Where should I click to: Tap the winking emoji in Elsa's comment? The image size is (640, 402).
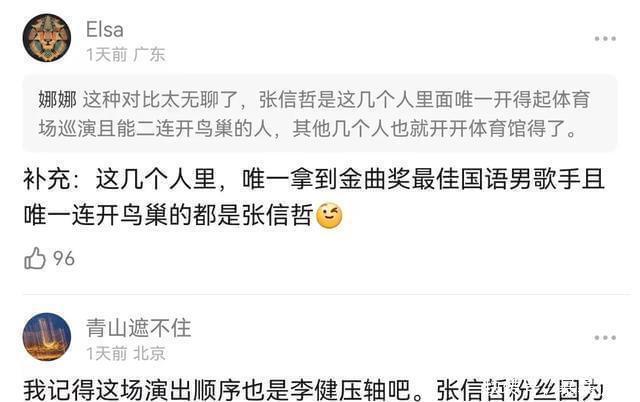[330, 215]
